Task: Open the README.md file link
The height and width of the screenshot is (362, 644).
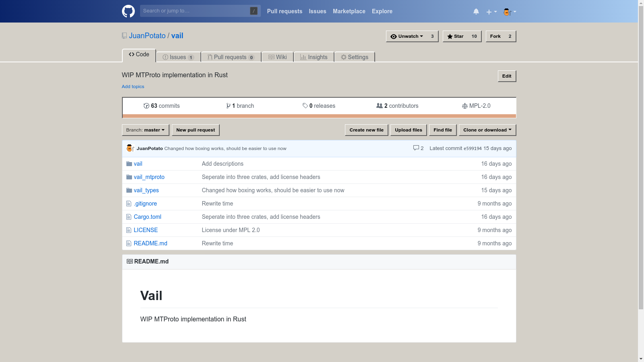Action: click(151, 243)
